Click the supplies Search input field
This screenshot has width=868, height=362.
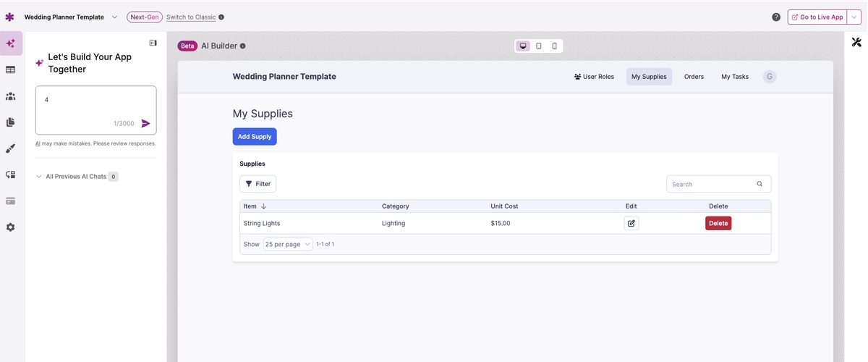[x=711, y=185]
